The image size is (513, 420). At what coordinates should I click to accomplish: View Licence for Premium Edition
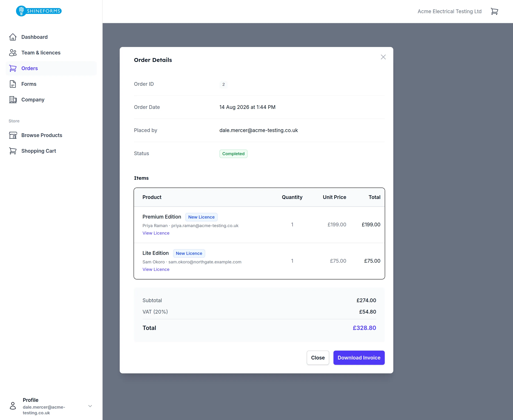156,233
